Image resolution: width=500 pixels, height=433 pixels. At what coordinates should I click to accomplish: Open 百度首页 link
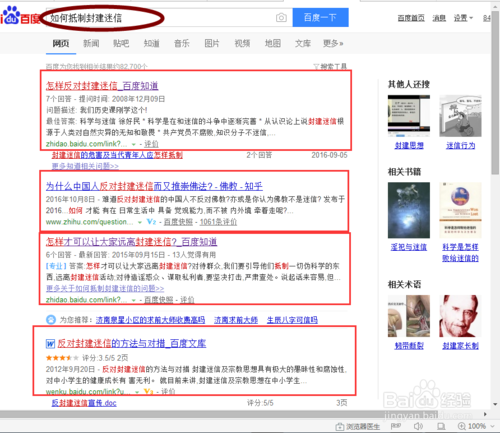[411, 18]
